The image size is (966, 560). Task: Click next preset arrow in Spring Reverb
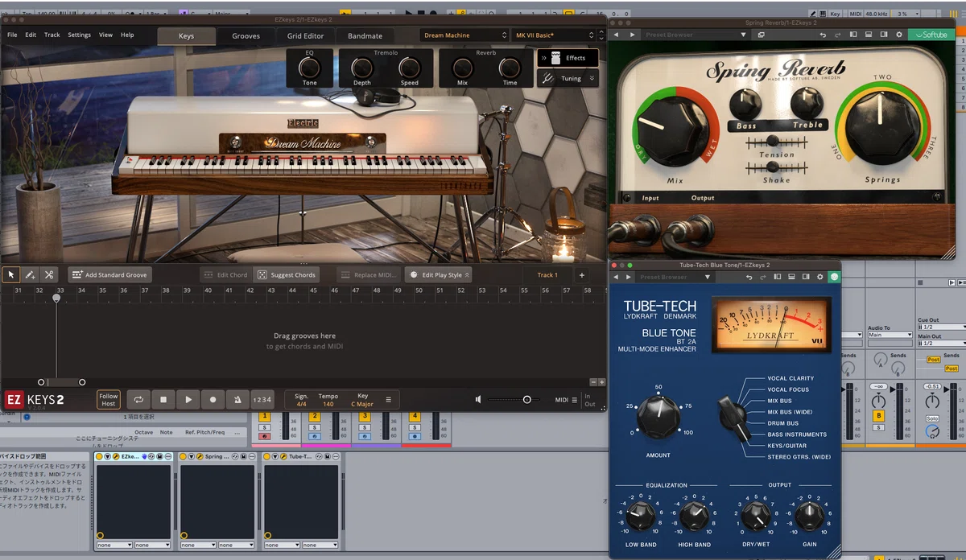tap(632, 35)
